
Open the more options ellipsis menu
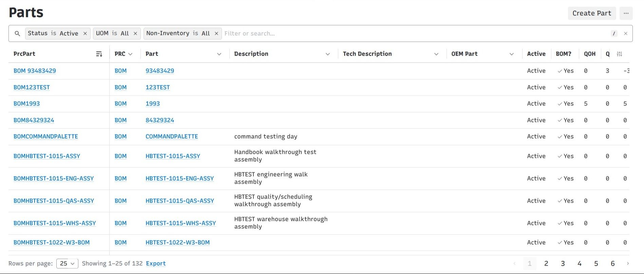click(626, 13)
